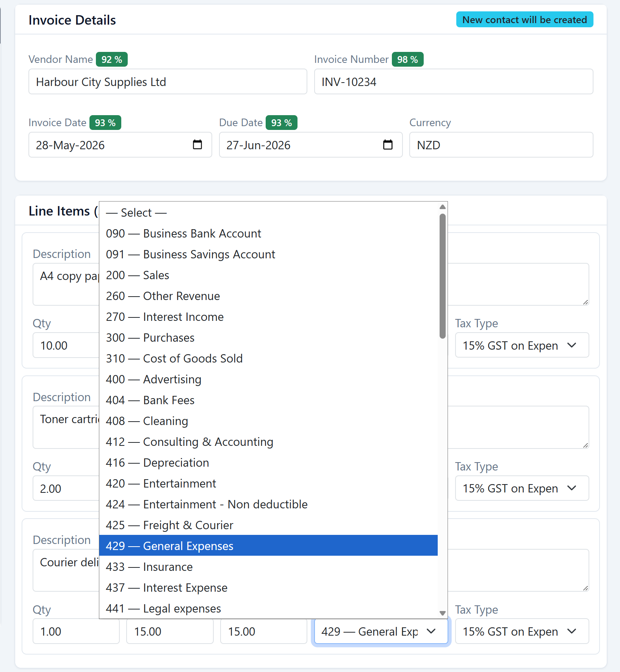
Task: Open Tax Type dropdown for Courier delivery line
Action: pyautogui.click(x=522, y=631)
